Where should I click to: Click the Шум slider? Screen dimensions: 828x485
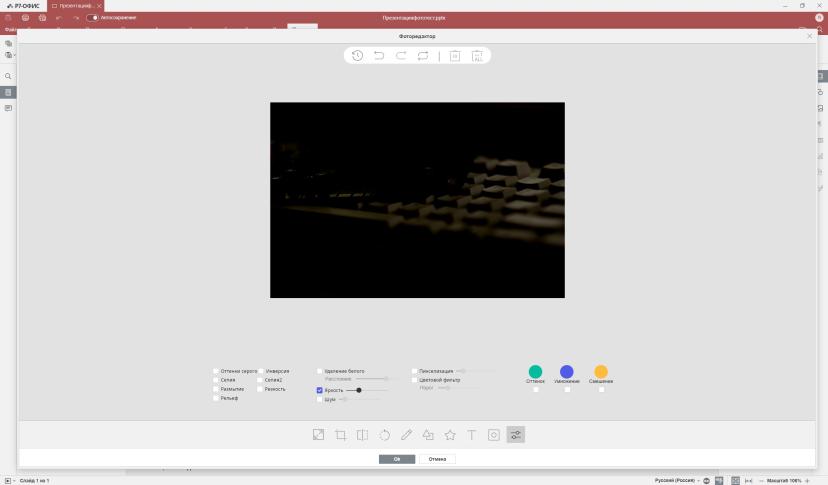point(361,399)
